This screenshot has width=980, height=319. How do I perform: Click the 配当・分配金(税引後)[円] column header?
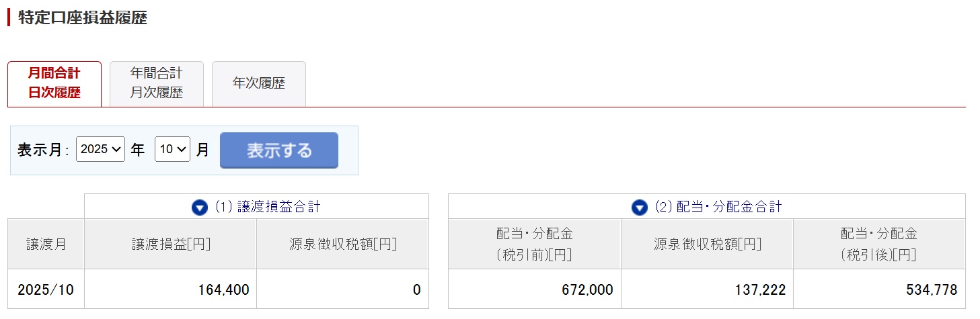click(878, 244)
